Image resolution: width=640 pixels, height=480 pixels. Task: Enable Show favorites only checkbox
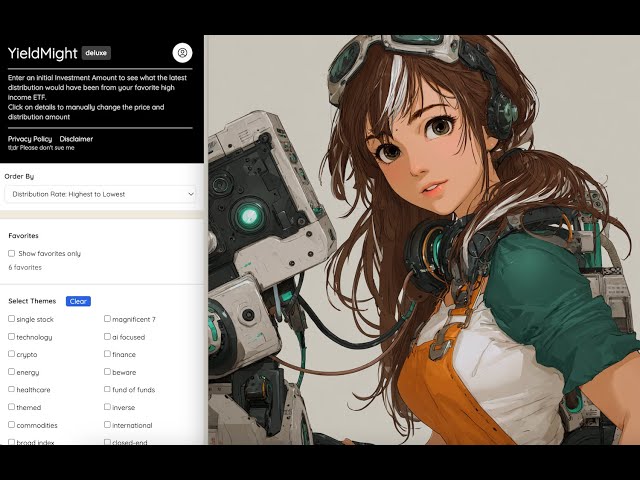click(11, 253)
